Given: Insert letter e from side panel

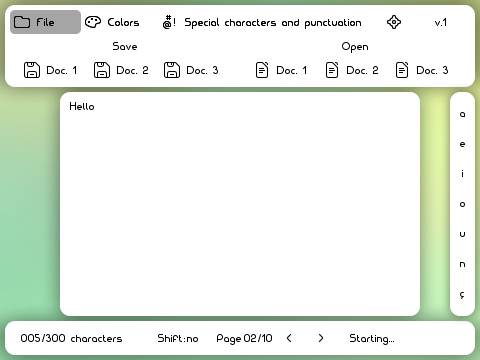Looking at the screenshot, I should pyautogui.click(x=462, y=144).
